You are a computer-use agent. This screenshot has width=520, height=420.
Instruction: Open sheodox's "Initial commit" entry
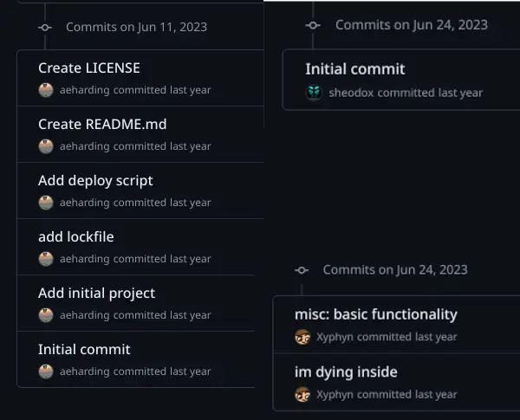click(354, 69)
